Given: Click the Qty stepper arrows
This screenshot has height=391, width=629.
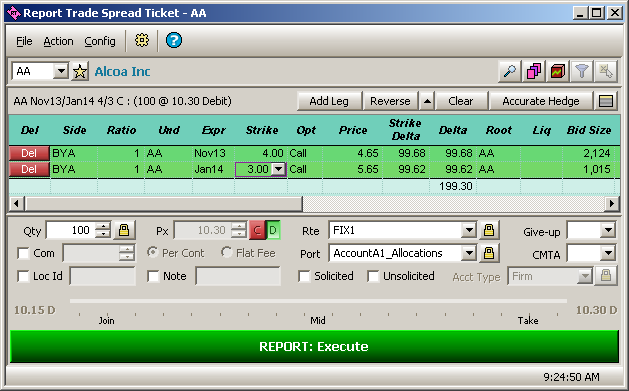Looking at the screenshot, I should [103, 230].
